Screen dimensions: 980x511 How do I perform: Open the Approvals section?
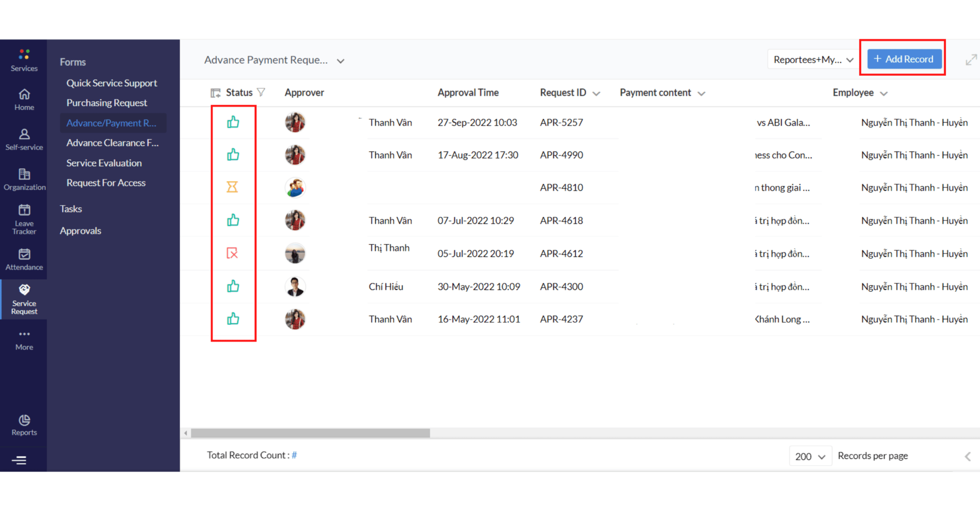[80, 230]
